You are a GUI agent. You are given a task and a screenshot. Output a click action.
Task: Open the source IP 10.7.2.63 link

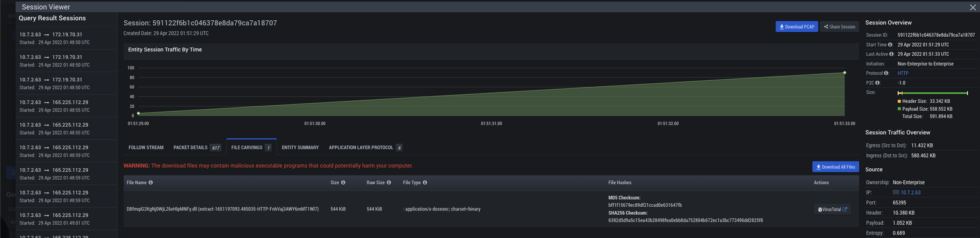pyautogui.click(x=910, y=193)
